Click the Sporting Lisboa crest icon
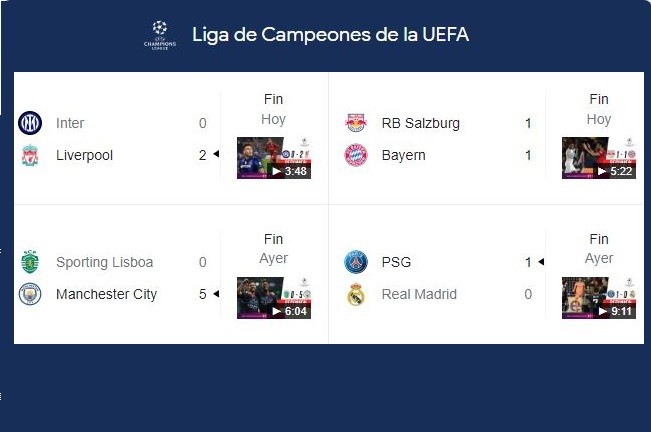This screenshot has width=651, height=432. [30, 262]
